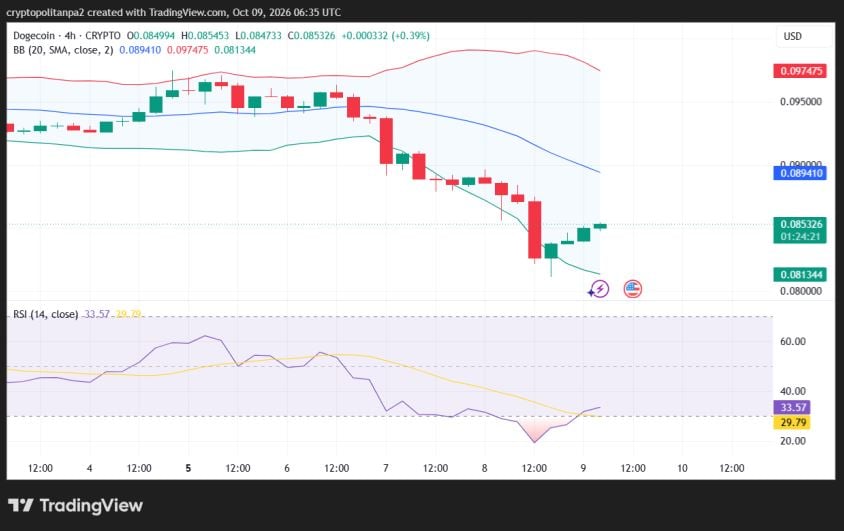Click the green 0.081344 lower band label
Screen dimensions: 844x531
click(800, 275)
